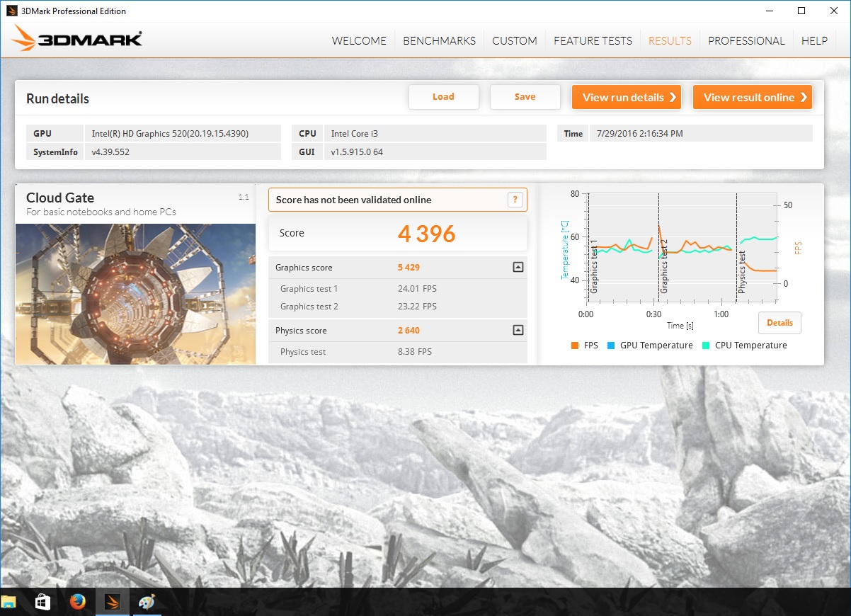Click the 3DMark logo in header
Screen dimensions: 851x616
pyautogui.click(x=77, y=39)
